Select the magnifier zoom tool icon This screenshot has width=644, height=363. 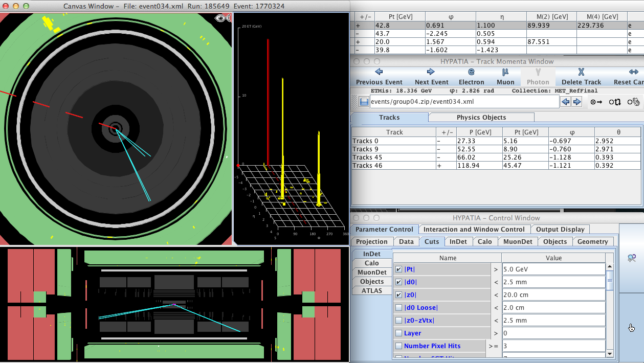point(632,259)
